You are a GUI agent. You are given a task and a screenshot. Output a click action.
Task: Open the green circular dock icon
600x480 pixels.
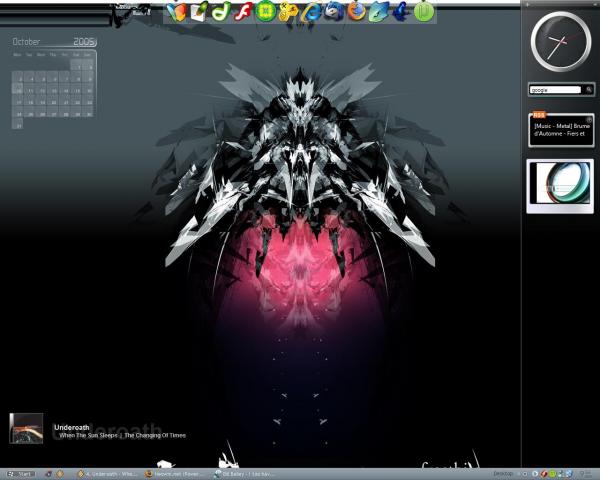[x=265, y=12]
